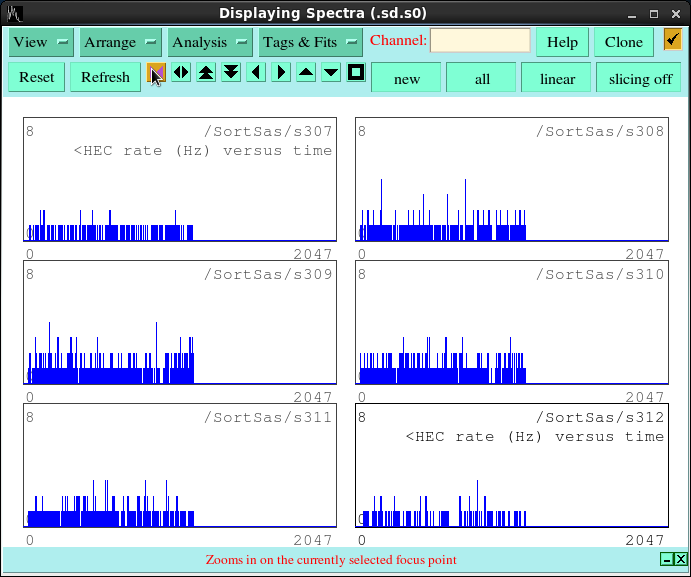Click the left-arrow shift icon

(x=256, y=72)
